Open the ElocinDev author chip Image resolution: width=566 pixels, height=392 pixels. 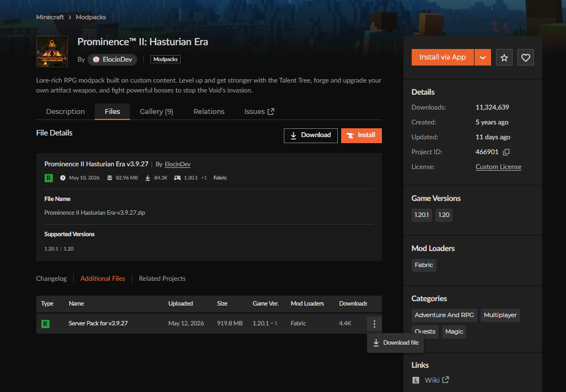[112, 59]
